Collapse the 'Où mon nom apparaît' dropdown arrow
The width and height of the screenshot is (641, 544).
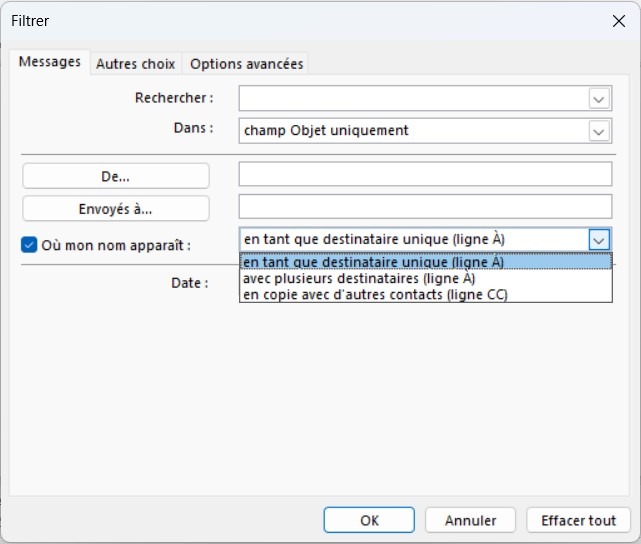[599, 240]
